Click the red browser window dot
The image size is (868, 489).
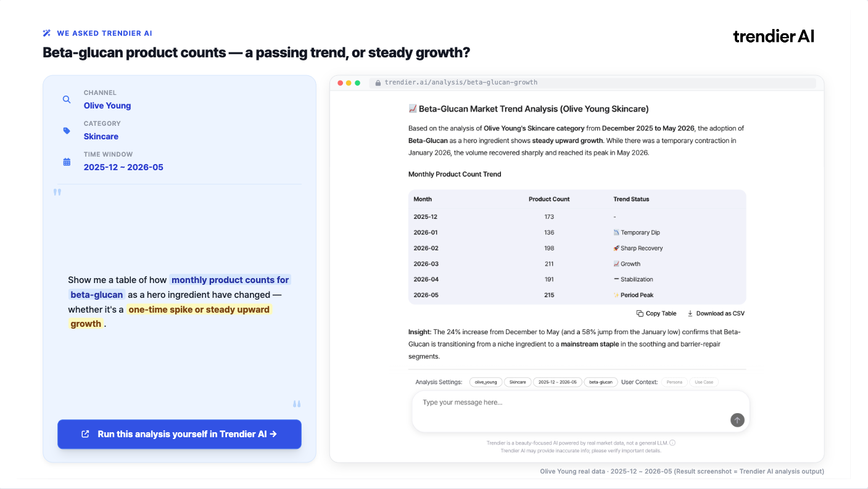(x=340, y=83)
